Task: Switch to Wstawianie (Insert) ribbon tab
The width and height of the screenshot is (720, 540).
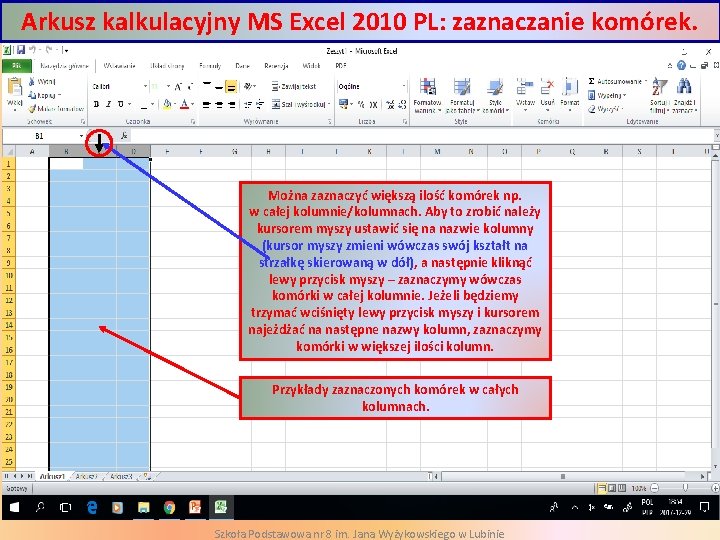Action: tap(119, 66)
